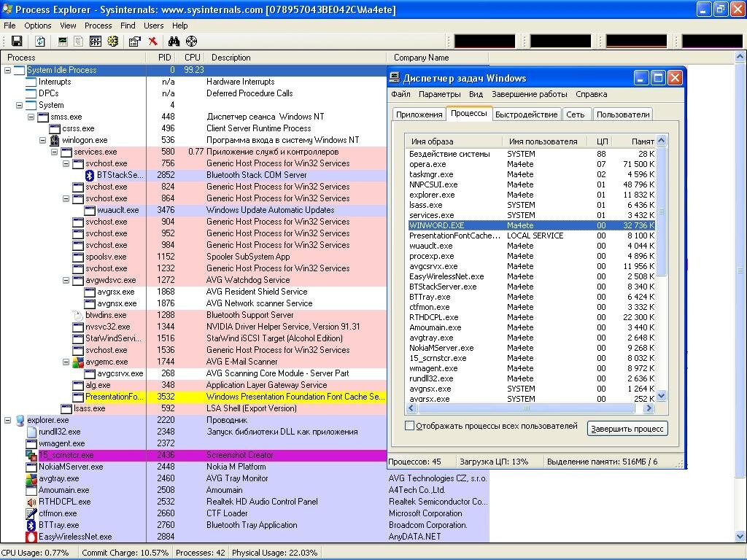
Task: Click the BTTray.exe Bluetooth icon
Action: pyautogui.click(x=31, y=525)
